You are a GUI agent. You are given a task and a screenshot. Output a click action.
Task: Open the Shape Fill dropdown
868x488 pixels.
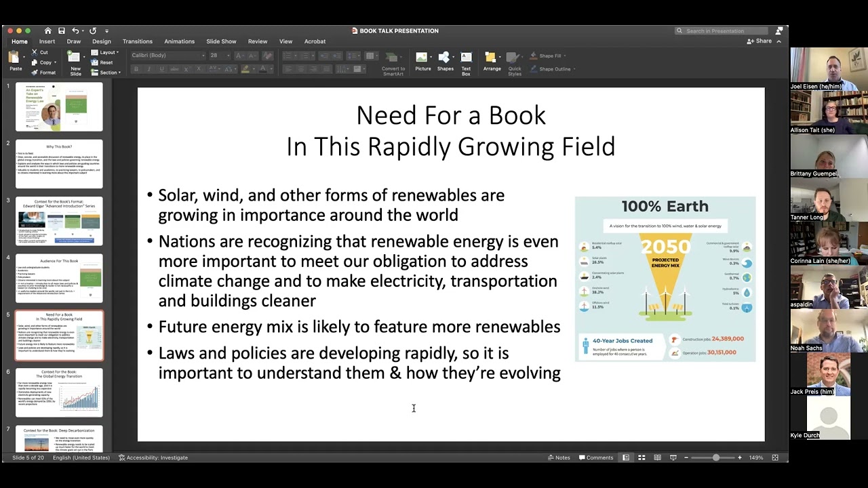(548, 56)
